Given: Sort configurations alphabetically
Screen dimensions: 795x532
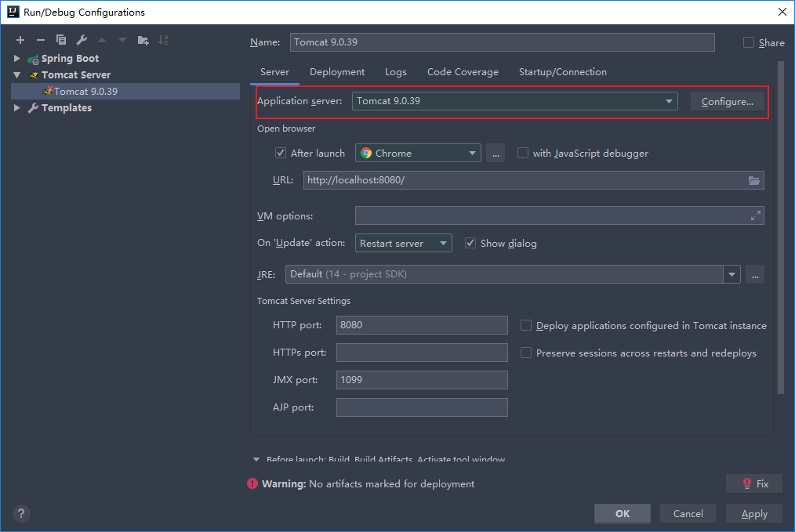Looking at the screenshot, I should (163, 40).
